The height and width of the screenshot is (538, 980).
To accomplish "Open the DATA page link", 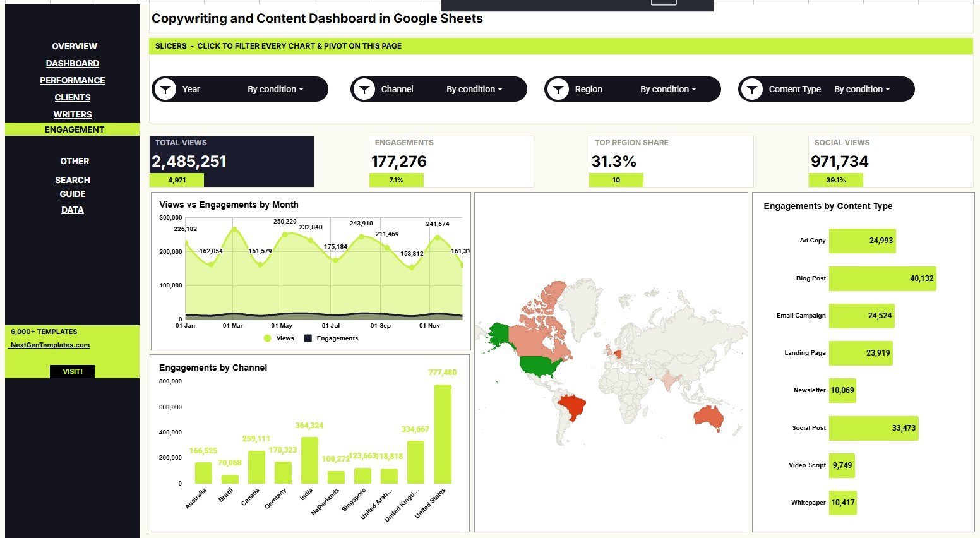I will [x=73, y=210].
